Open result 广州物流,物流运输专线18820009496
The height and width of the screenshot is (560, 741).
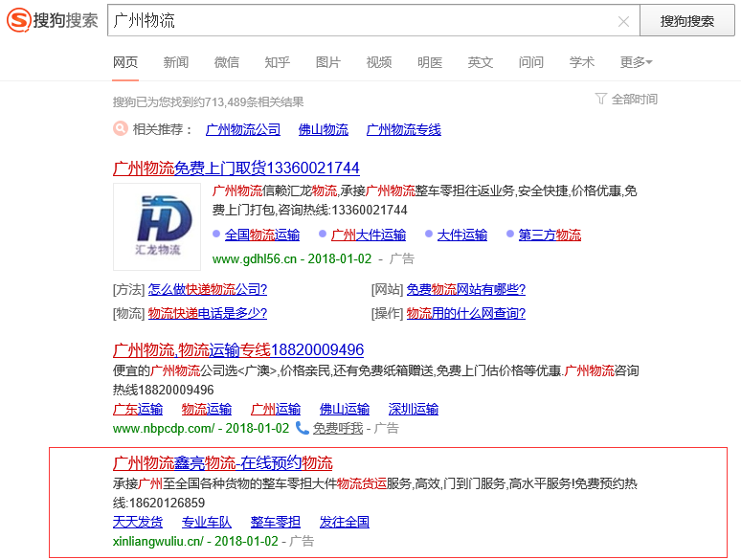pos(238,350)
